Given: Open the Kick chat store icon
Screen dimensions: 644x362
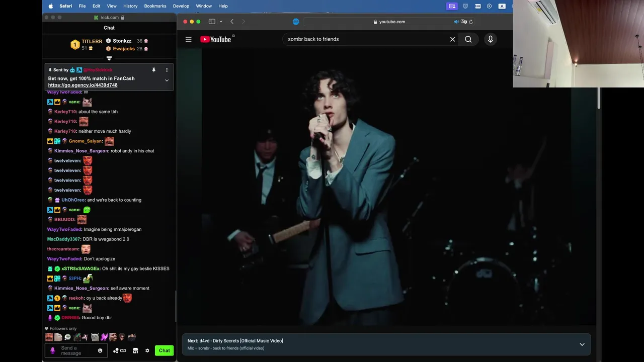Looking at the screenshot, I should [x=135, y=350].
